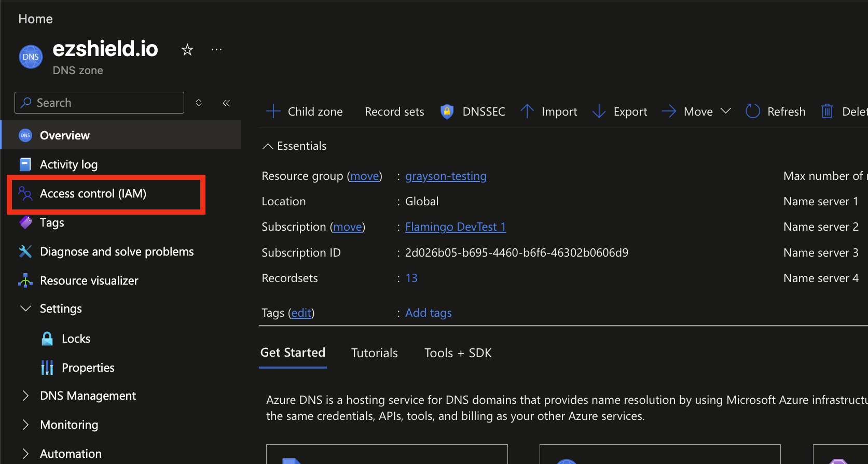Image resolution: width=868 pixels, height=464 pixels.
Task: Click the Resource visualizer hierarchy icon
Action: coord(25,280)
